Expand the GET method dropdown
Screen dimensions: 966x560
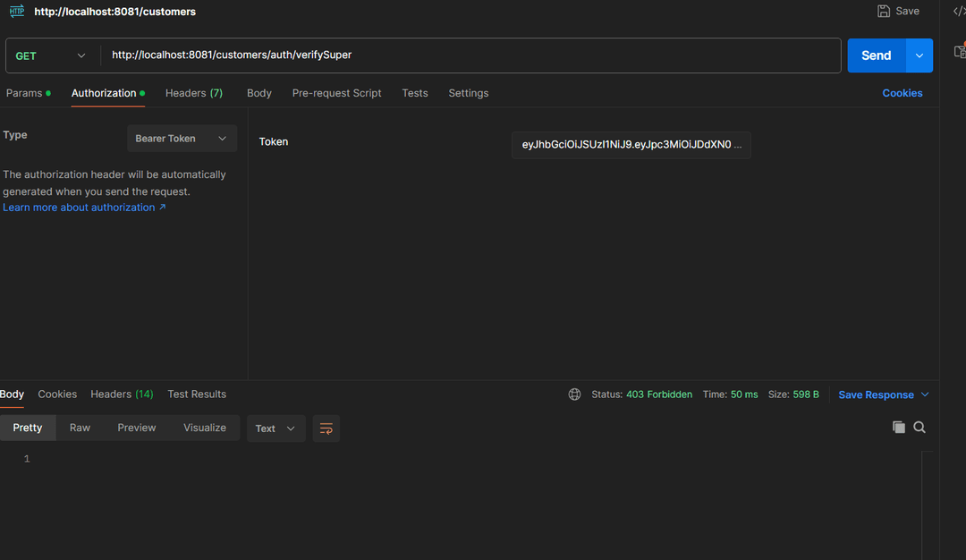(51, 55)
